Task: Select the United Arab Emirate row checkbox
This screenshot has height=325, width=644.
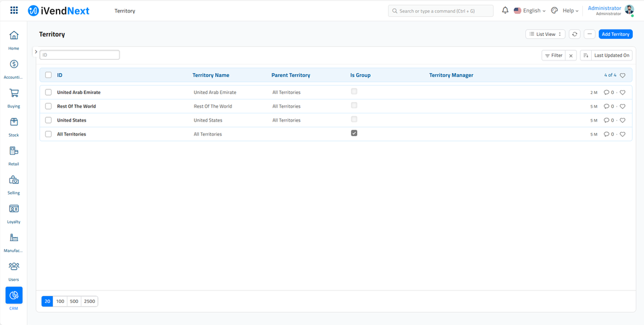Action: click(x=48, y=93)
